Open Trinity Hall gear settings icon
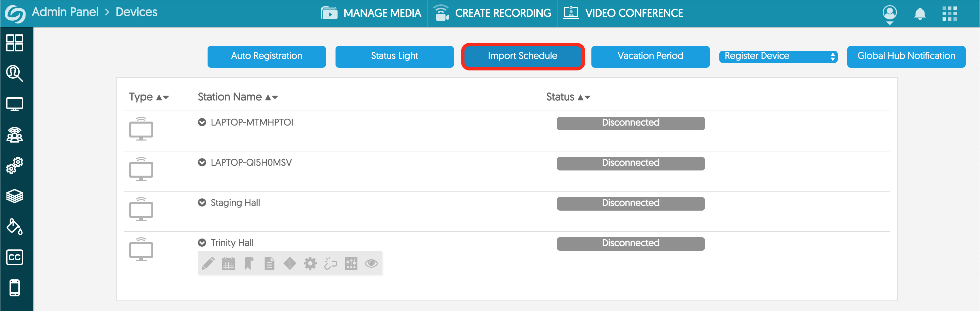980x311 pixels. click(310, 263)
